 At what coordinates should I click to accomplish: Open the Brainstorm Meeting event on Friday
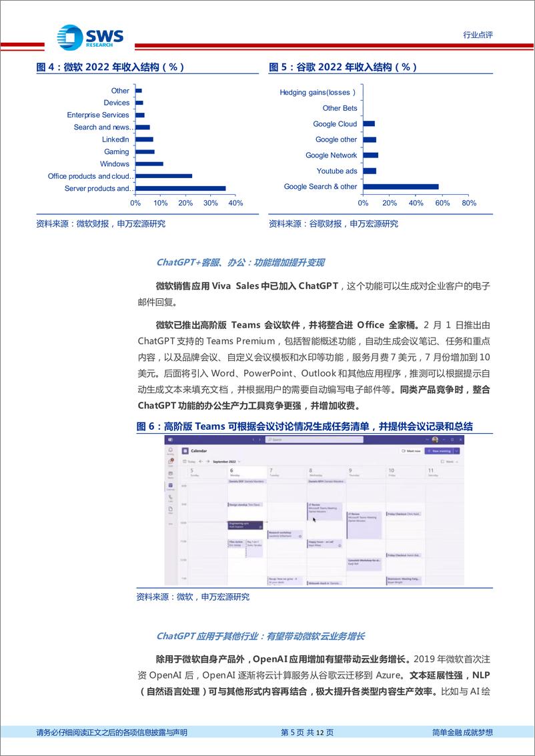(x=404, y=581)
